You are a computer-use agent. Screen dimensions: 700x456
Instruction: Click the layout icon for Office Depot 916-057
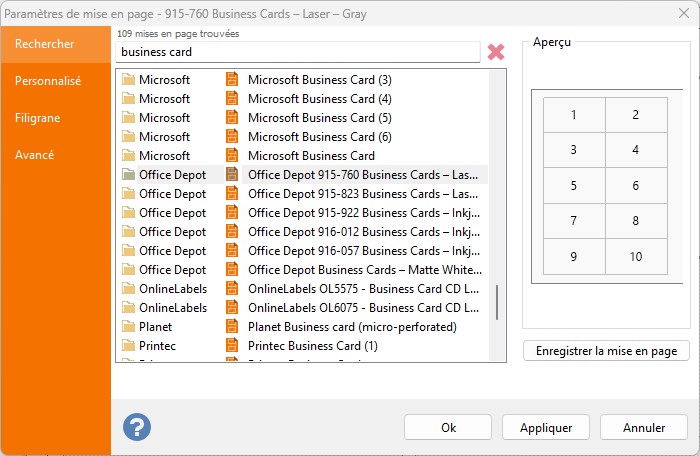(232, 250)
